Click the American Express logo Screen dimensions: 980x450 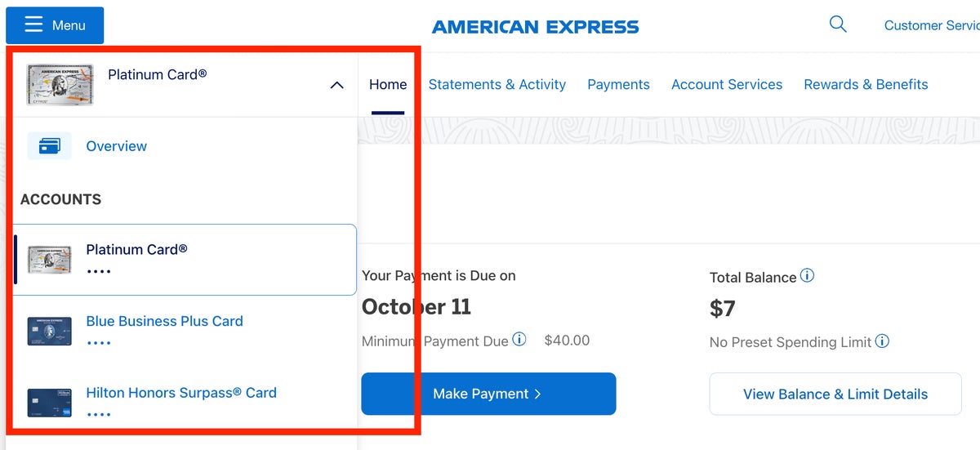click(x=535, y=27)
